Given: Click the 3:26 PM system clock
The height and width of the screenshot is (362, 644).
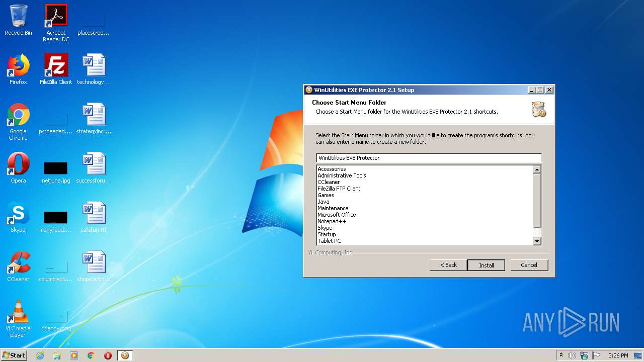Looking at the screenshot, I should pos(618,355).
